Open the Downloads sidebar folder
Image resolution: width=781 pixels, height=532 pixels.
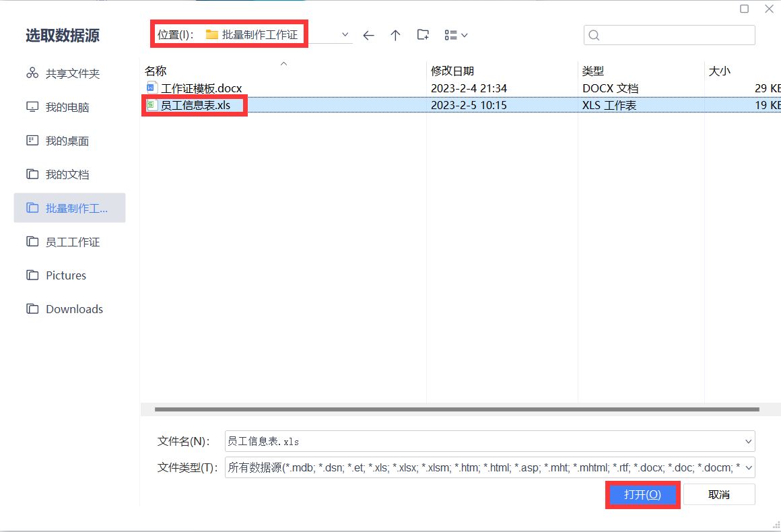[70, 309]
